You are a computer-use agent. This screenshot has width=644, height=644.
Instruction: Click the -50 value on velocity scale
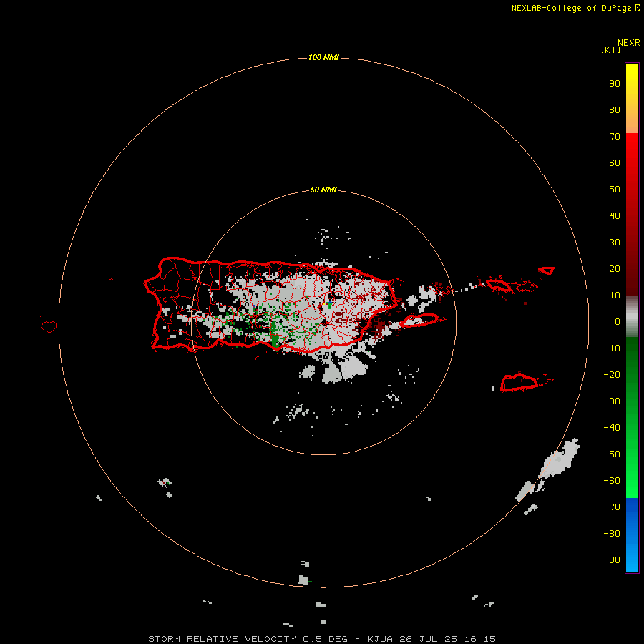pyautogui.click(x=612, y=454)
